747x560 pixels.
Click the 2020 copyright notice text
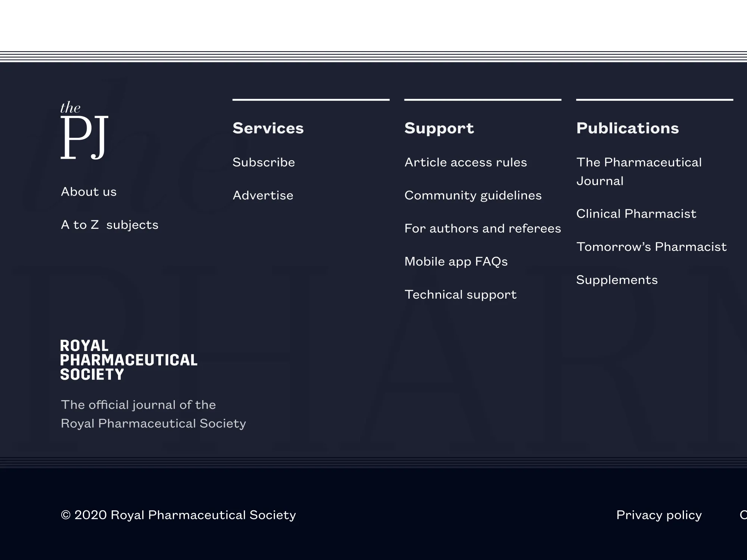(x=178, y=515)
